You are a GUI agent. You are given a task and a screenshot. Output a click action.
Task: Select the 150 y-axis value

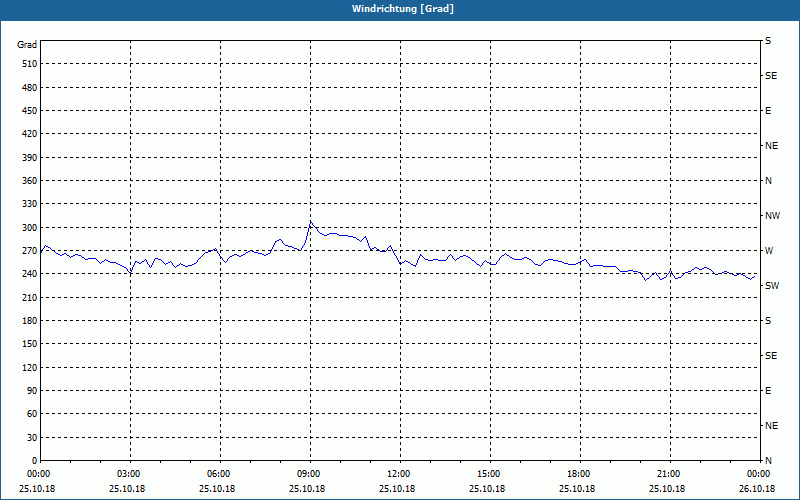point(29,344)
